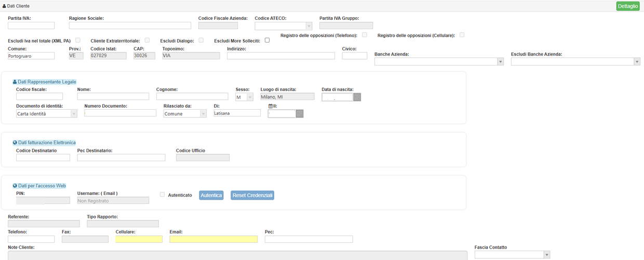Click the Di field showing Latisana
Screen dimensions: 644x260
point(237,113)
